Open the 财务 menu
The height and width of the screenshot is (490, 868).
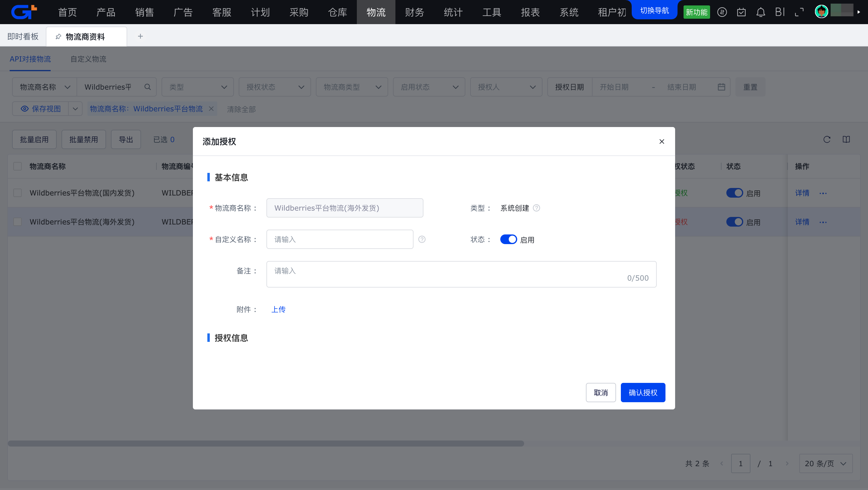click(414, 12)
